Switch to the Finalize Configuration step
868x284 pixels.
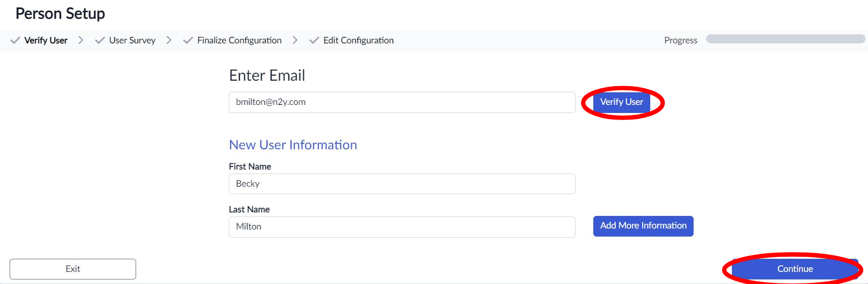[x=239, y=40]
